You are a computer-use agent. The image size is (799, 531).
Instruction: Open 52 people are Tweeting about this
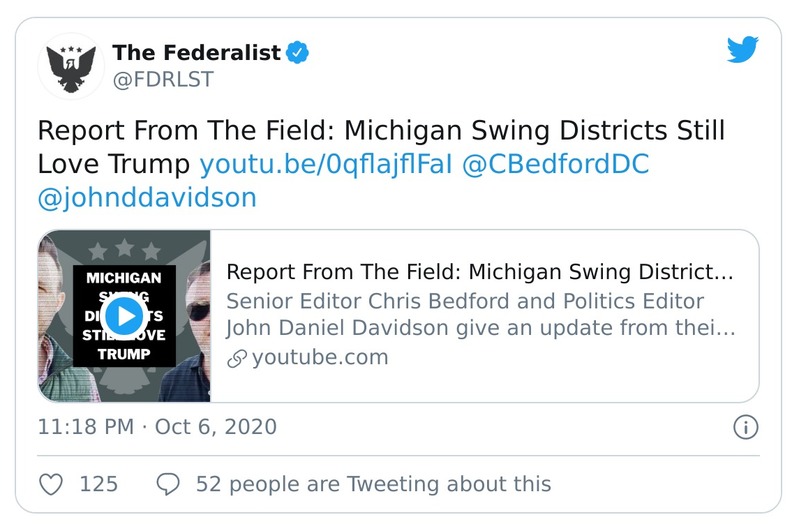point(373,484)
